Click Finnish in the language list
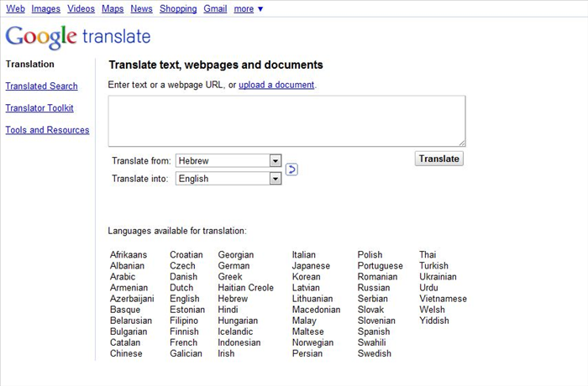The height and width of the screenshot is (386, 588). (x=184, y=331)
